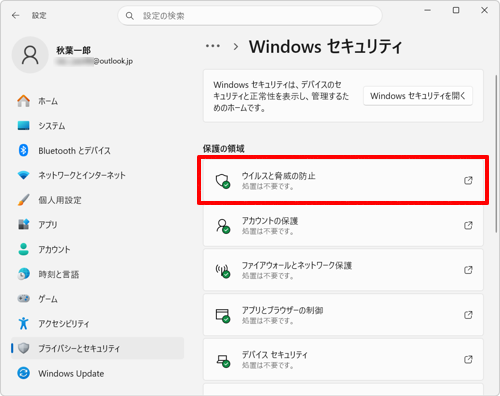
Task: Click external-link icon for デバイス セキュリティ
Action: [x=468, y=359]
